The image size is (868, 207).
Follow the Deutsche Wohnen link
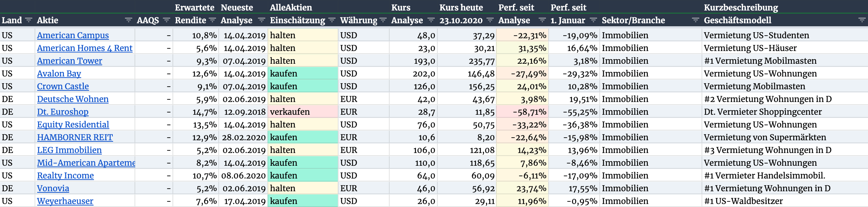tap(73, 99)
